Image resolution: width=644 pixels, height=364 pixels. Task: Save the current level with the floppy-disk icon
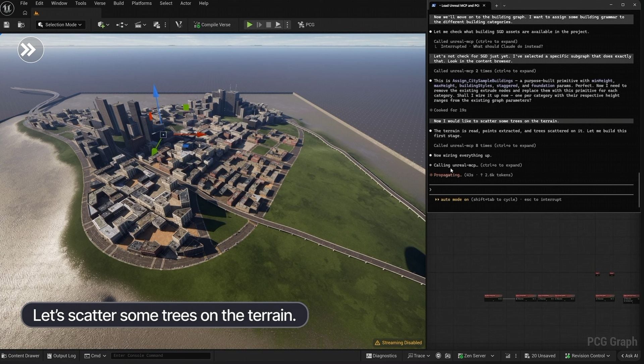click(x=7, y=24)
